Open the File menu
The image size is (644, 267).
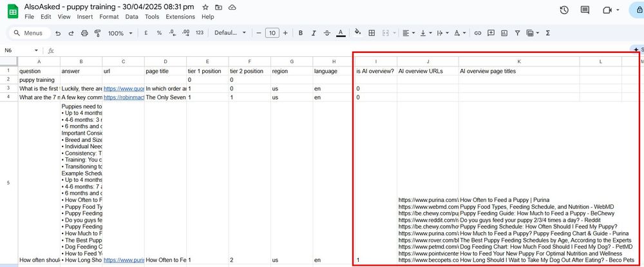(29, 17)
